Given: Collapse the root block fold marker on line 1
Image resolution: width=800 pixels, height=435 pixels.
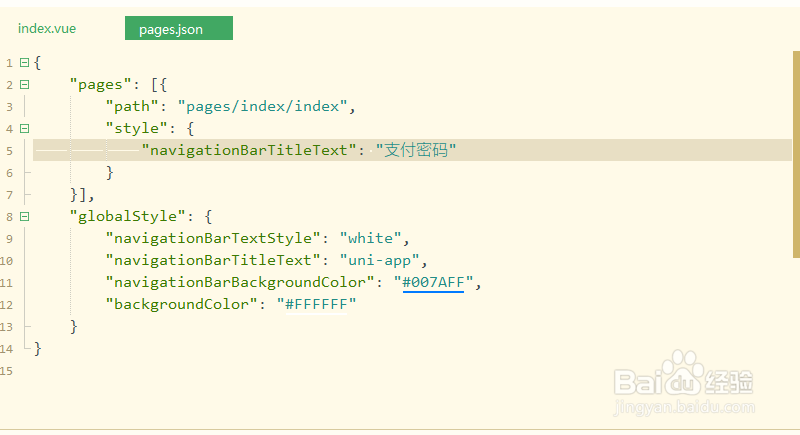Looking at the screenshot, I should point(24,62).
